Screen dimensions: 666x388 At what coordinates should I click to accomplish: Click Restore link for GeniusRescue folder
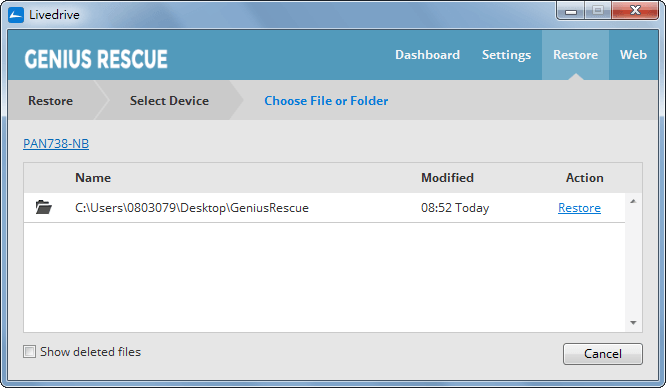(579, 208)
